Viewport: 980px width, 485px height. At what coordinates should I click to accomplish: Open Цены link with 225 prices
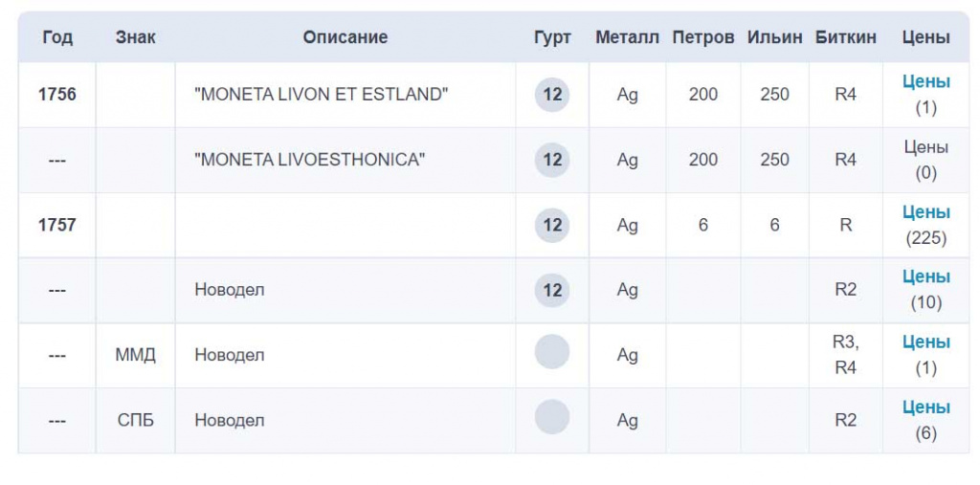pos(925,212)
